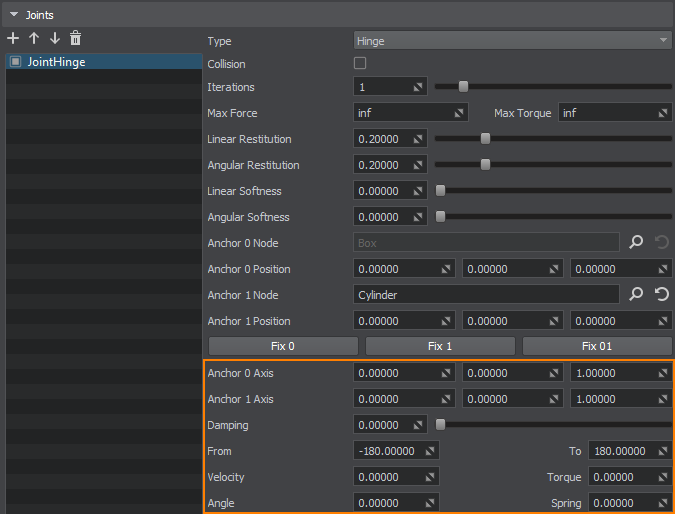Toggle the JointHinge enabled checkbox
The width and height of the screenshot is (675, 514).
pyautogui.click(x=15, y=62)
